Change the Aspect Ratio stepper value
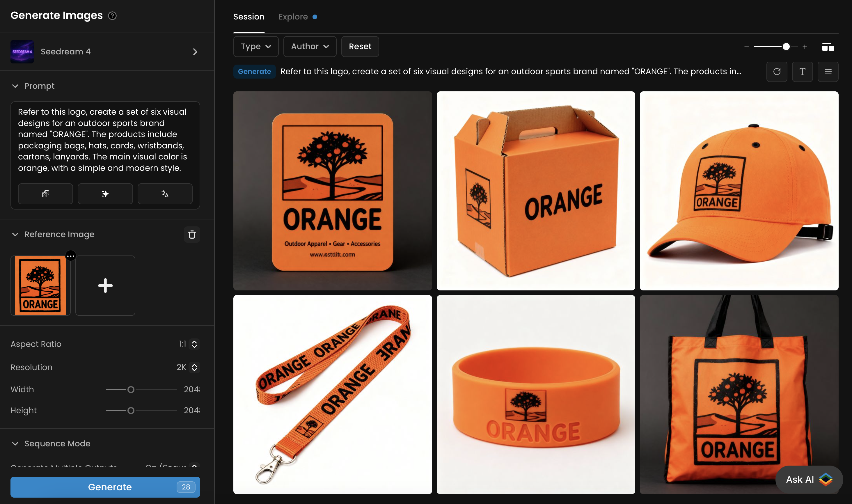This screenshot has height=504, width=852. 194,344
